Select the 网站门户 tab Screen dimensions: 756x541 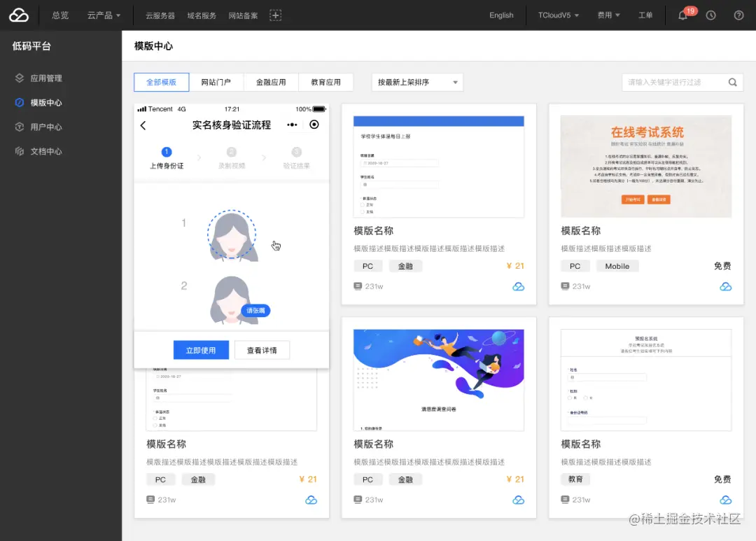(x=216, y=83)
